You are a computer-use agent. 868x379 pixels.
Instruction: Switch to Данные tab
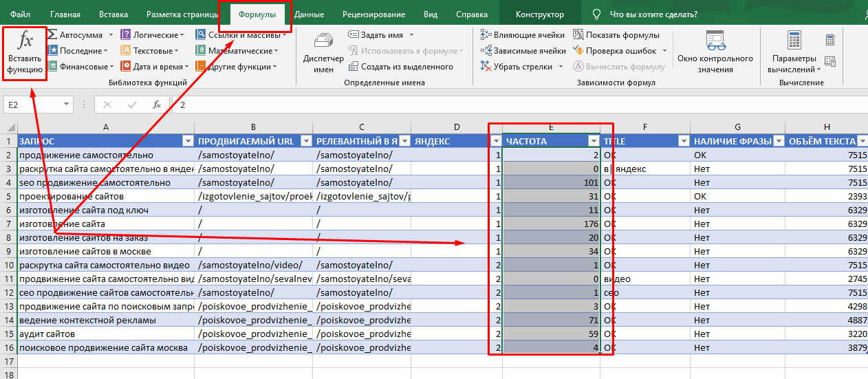(309, 14)
